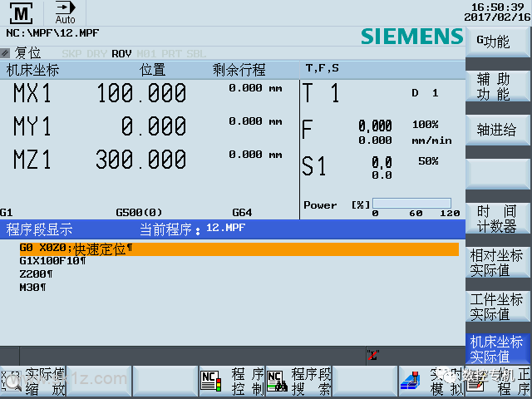Click the MY1 position value 0.000
This screenshot has width=532, height=399.
pos(154,126)
